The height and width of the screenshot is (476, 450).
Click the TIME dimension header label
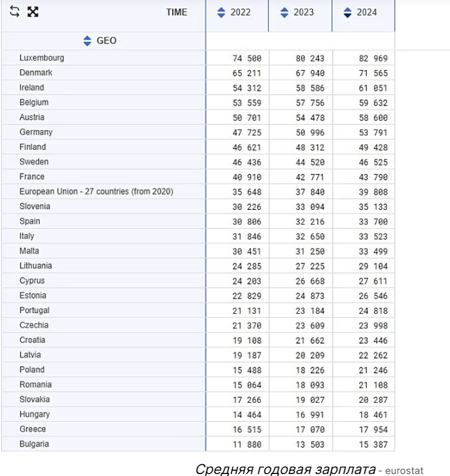176,12
